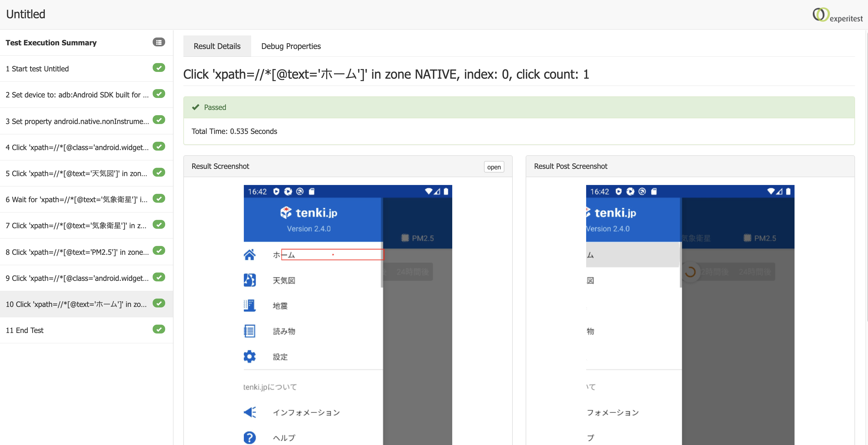868x445 pixels.
Task: Click the Result Post Screenshot heading
Action: coord(571,166)
